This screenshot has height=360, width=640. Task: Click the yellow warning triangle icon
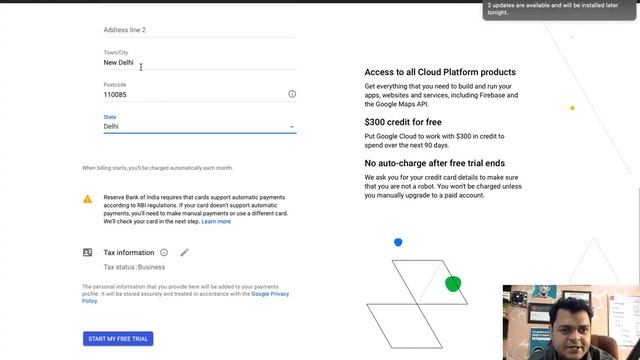click(87, 199)
